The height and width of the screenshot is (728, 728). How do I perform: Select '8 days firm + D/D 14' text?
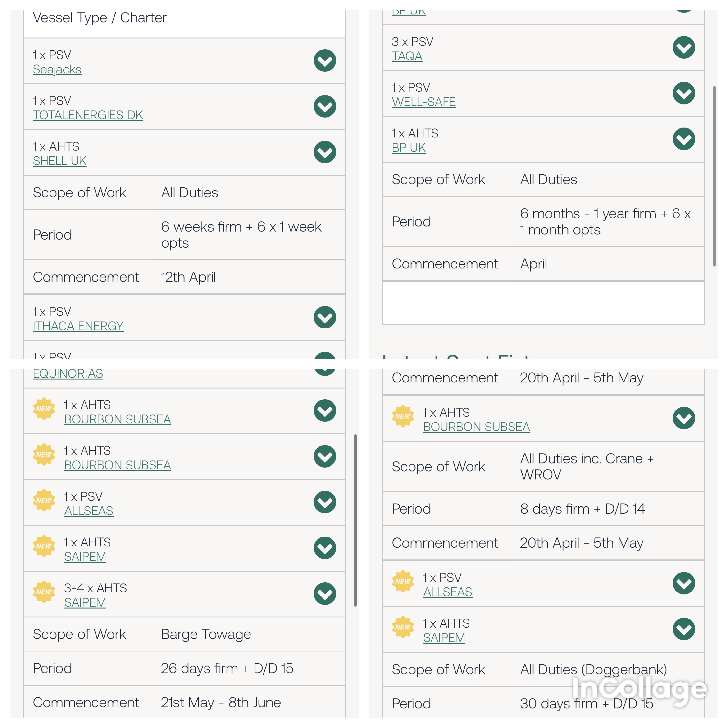point(582,509)
